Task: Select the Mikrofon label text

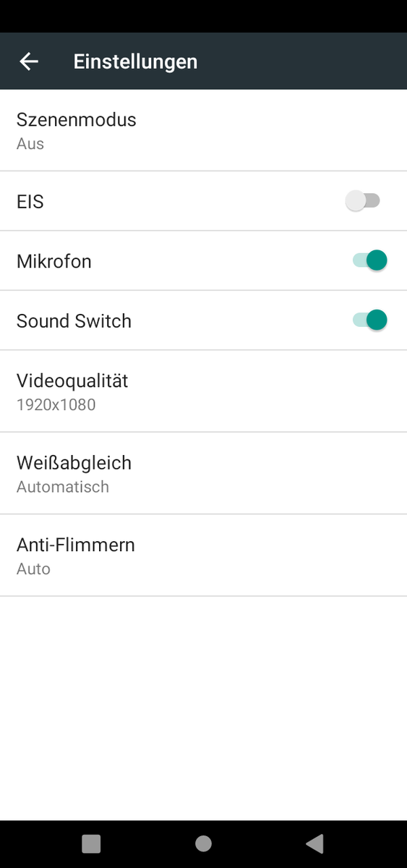Action: (x=54, y=261)
